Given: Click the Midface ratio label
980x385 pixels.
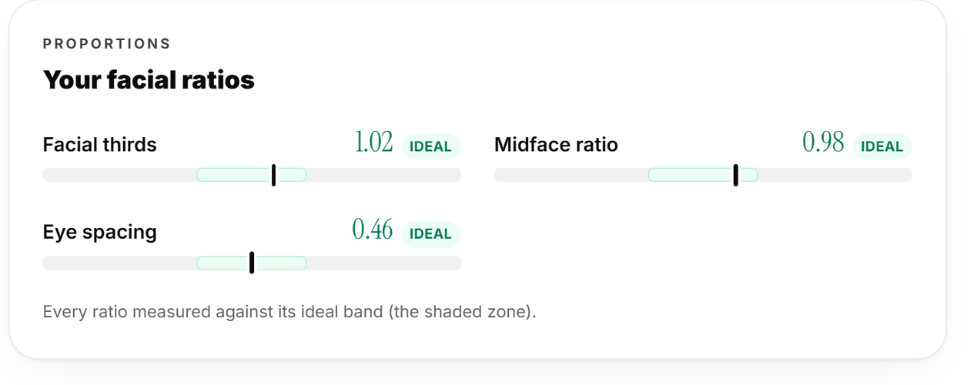Looking at the screenshot, I should 557,145.
